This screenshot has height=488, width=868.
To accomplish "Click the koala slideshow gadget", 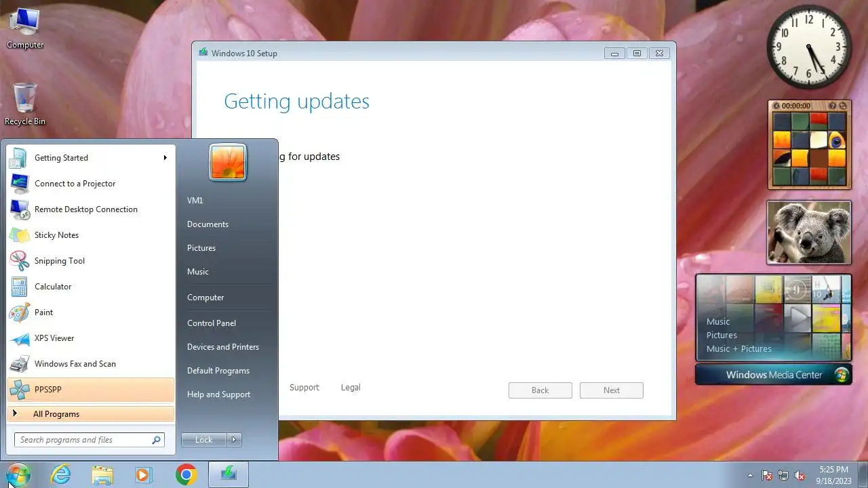I will pyautogui.click(x=809, y=232).
